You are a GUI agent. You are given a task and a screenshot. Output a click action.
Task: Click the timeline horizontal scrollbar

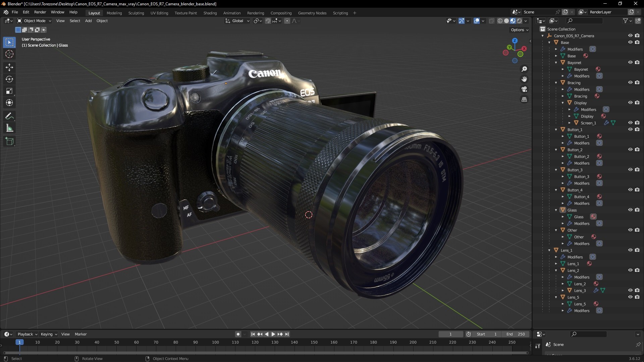click(265, 353)
